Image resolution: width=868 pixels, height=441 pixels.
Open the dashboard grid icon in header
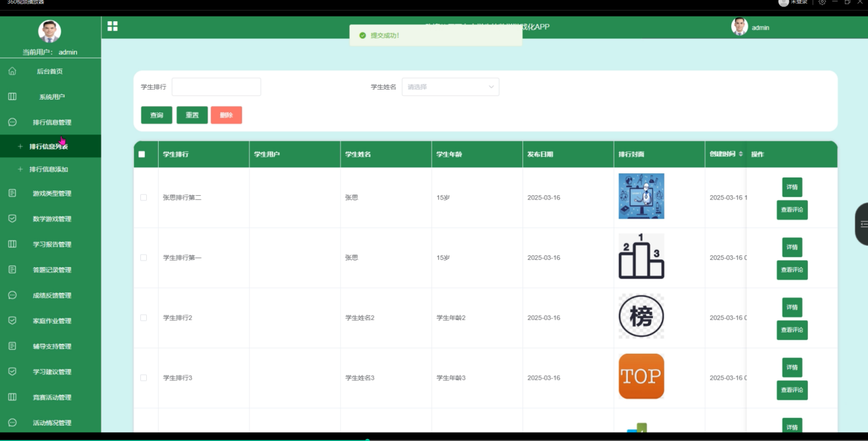[112, 26]
